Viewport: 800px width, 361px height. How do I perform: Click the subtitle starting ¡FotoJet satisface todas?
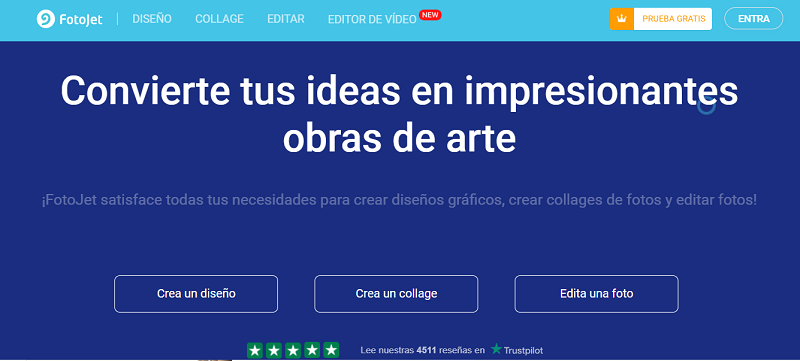(x=399, y=200)
